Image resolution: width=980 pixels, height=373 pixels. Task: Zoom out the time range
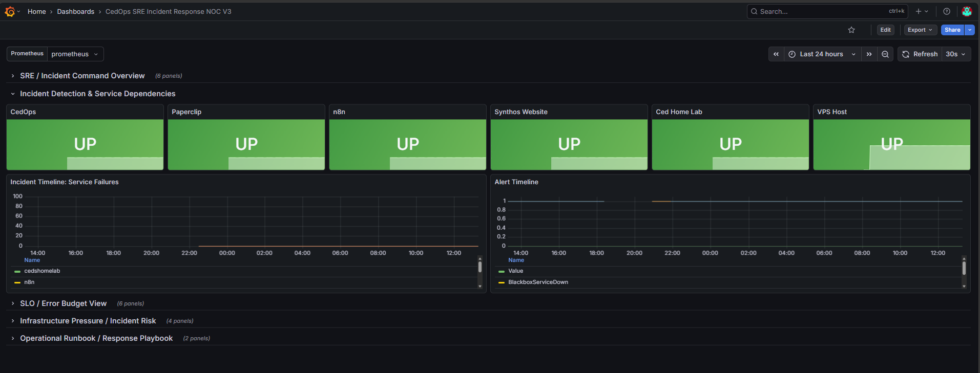[x=885, y=54]
